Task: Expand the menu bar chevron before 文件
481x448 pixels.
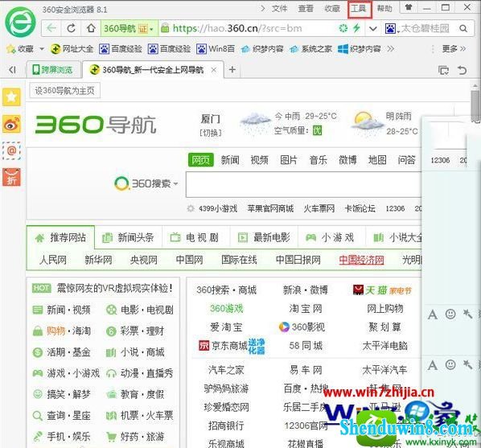Action: pos(262,8)
